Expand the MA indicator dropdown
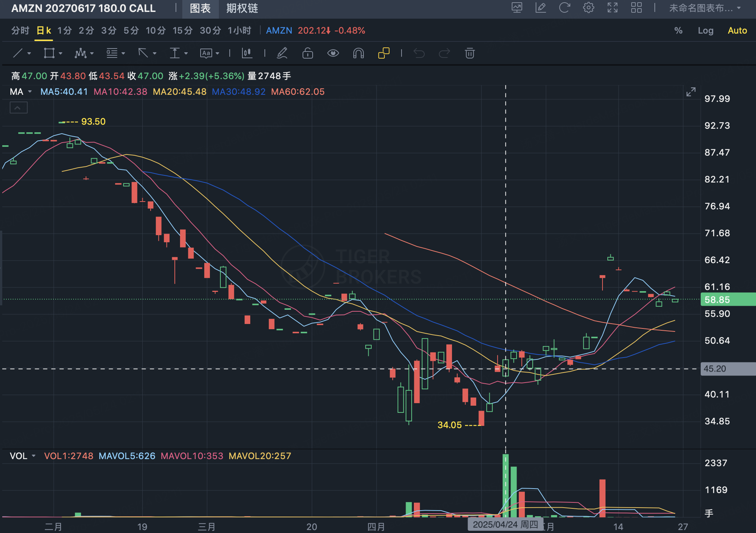756x533 pixels. [30, 92]
